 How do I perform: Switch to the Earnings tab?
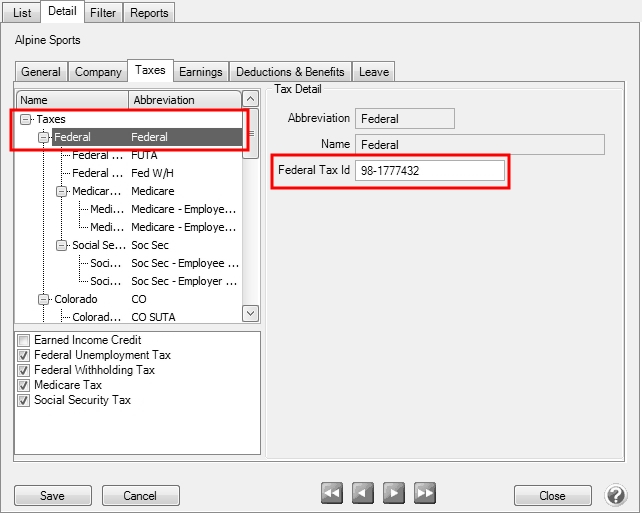click(x=200, y=72)
